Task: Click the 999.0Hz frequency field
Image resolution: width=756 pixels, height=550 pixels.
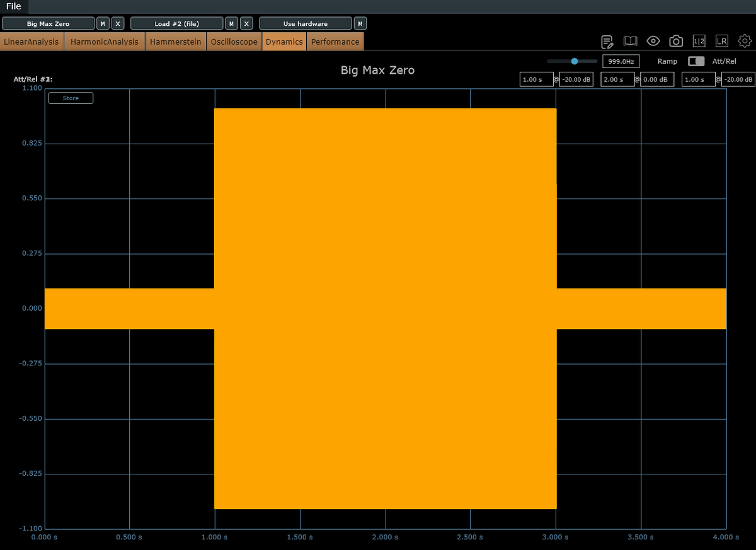Action: [x=621, y=61]
